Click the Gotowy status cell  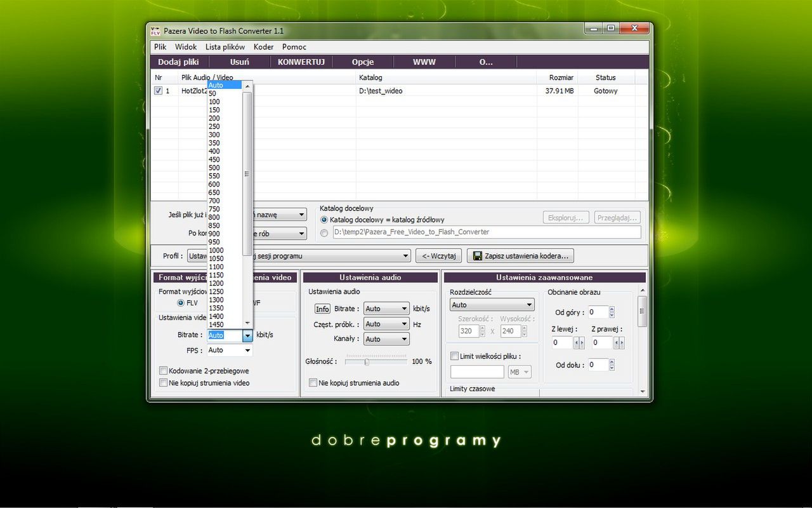pyautogui.click(x=606, y=91)
